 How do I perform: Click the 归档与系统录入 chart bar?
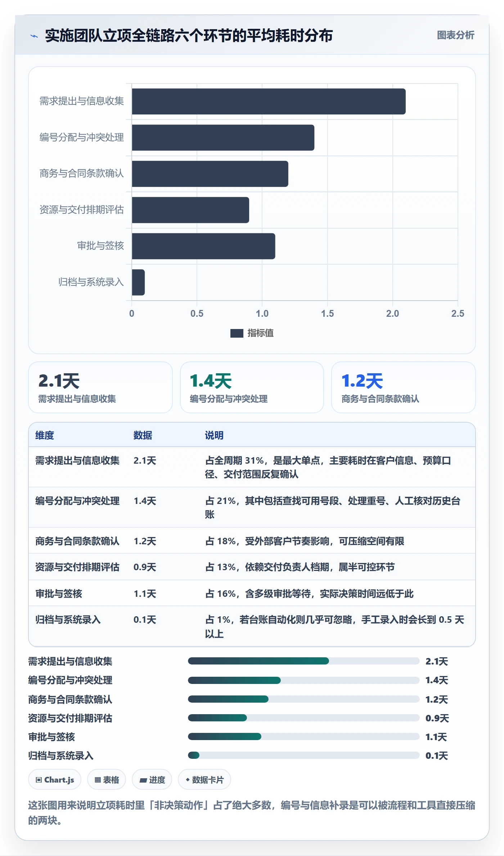(138, 282)
